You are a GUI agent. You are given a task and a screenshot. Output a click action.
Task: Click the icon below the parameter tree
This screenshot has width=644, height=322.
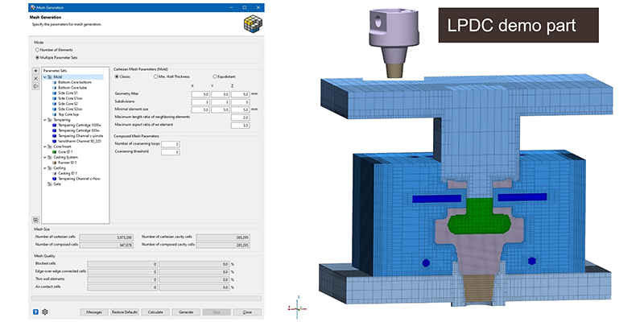(36, 219)
